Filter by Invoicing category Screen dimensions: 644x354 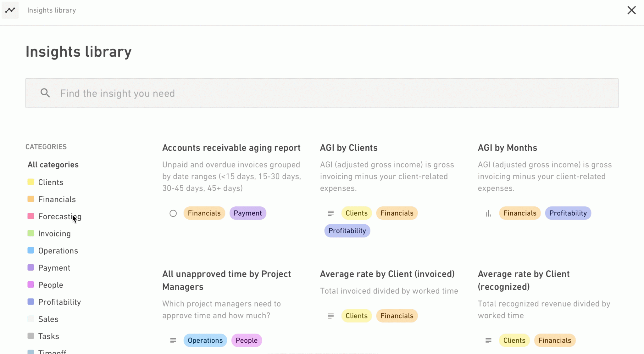tap(54, 233)
